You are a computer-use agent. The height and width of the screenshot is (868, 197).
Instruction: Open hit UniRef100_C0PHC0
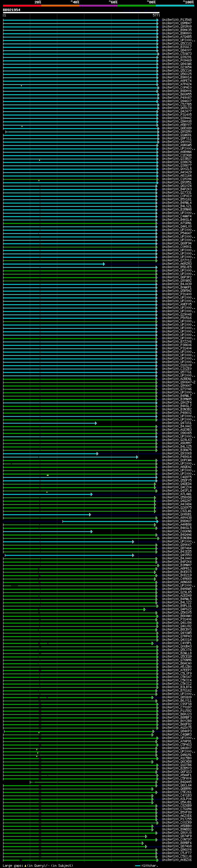[176, 88]
